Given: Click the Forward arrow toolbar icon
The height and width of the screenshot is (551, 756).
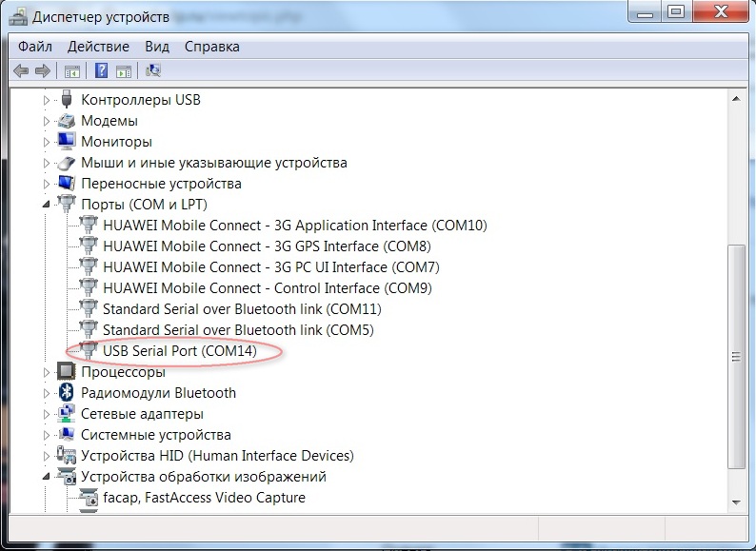Looking at the screenshot, I should (42, 70).
